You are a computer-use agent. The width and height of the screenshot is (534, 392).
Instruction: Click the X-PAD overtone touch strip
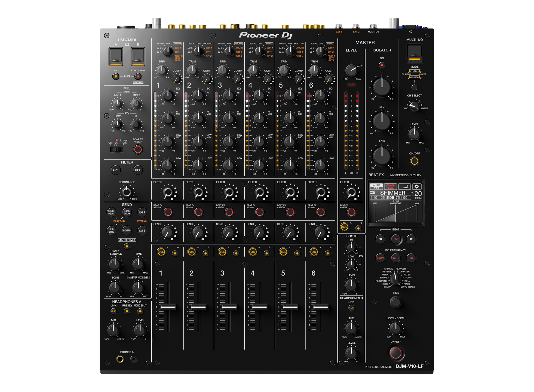coord(395,213)
